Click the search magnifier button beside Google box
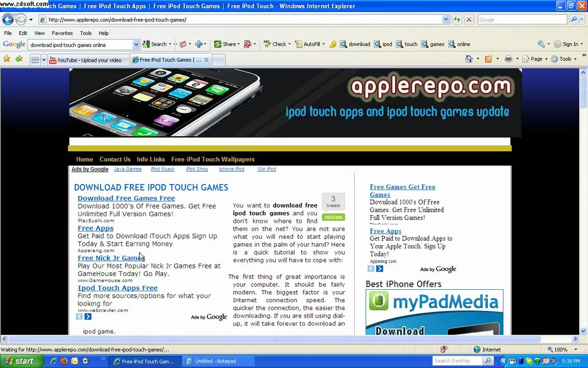 (574, 19)
